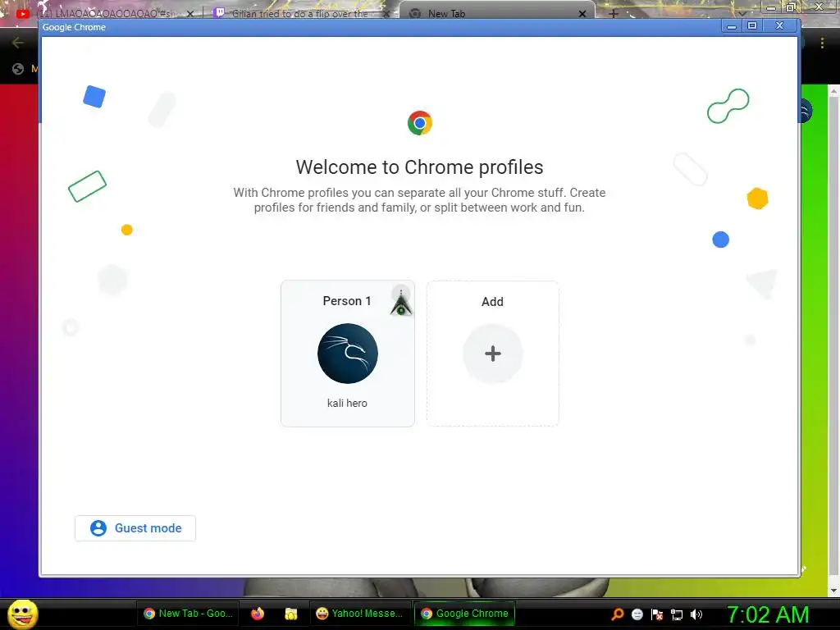Open the background browser three-dot menu
Screen dimensions: 840x630
click(822, 43)
